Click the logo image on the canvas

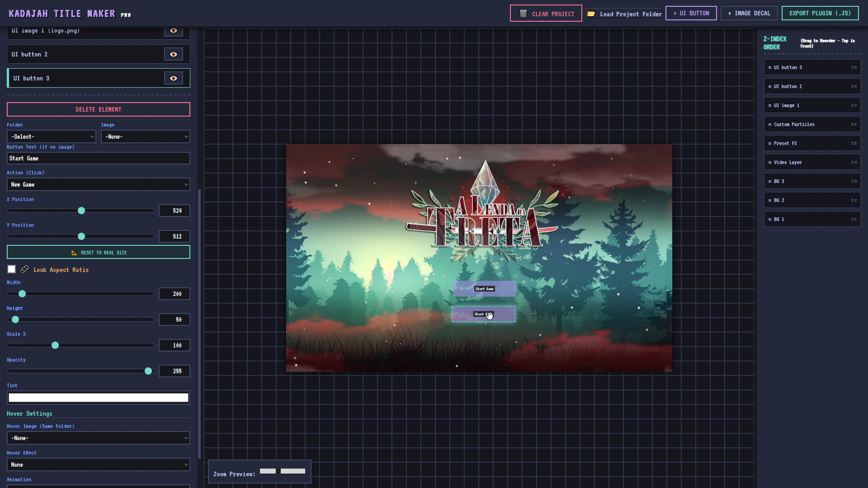tap(483, 211)
